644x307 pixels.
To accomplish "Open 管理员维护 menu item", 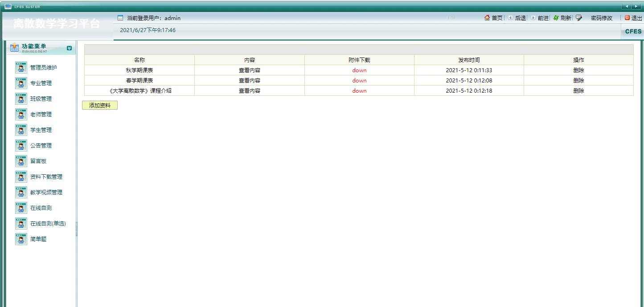I will (x=44, y=68).
